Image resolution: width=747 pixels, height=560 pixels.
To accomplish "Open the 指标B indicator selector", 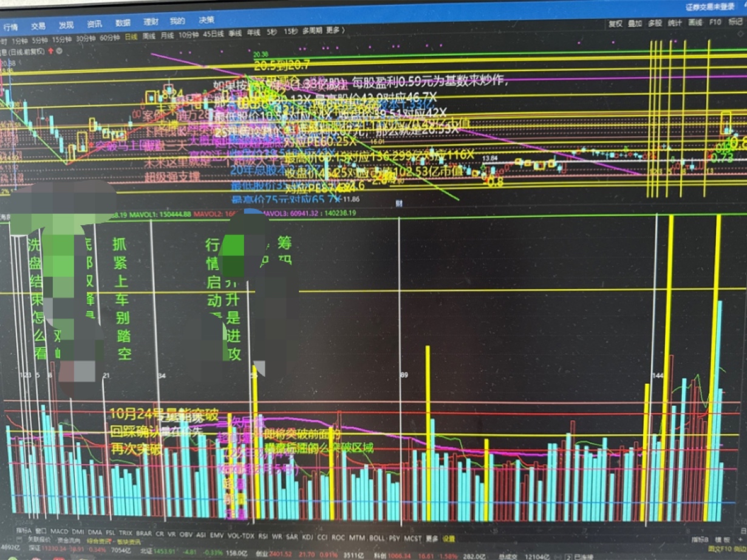I will 700,539.
